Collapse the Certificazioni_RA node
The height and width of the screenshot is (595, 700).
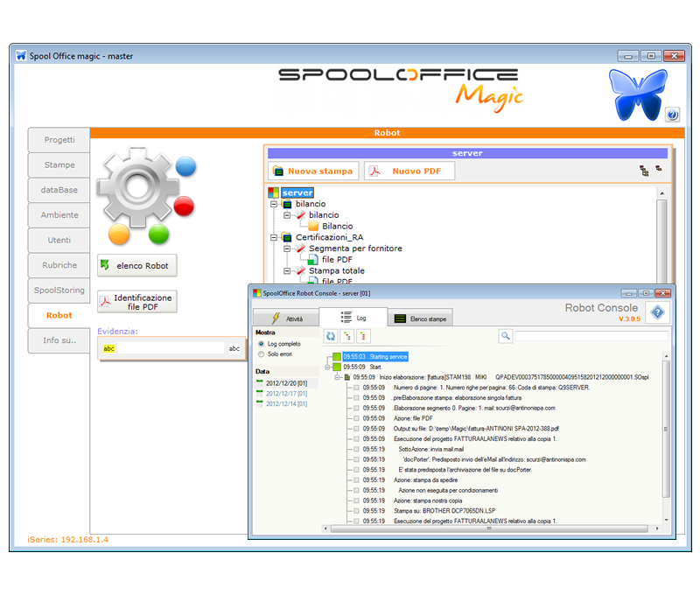coord(274,237)
